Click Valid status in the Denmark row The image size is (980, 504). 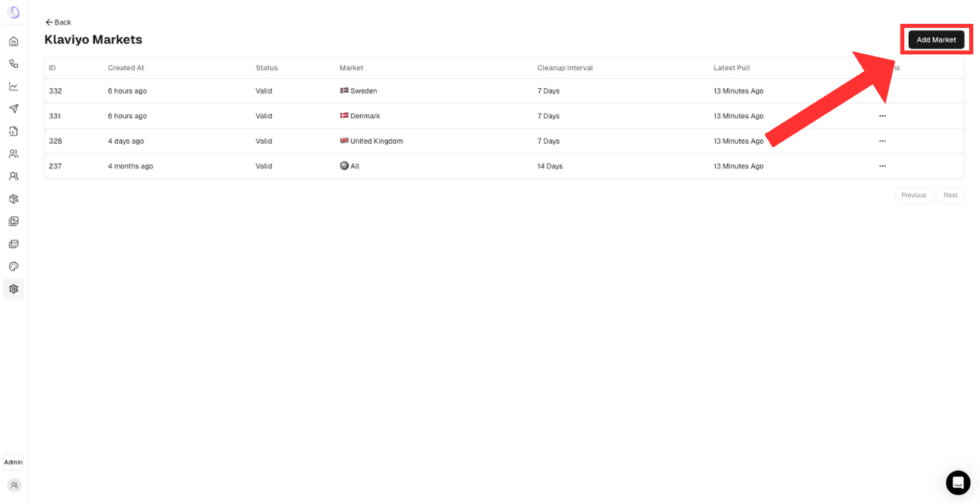(264, 116)
